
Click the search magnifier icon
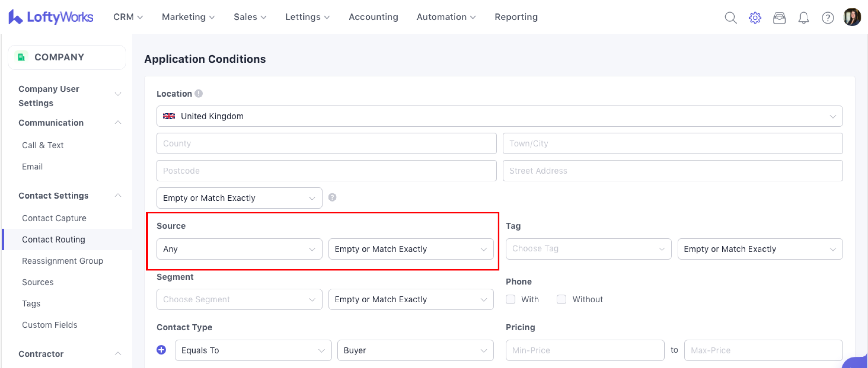pyautogui.click(x=731, y=17)
